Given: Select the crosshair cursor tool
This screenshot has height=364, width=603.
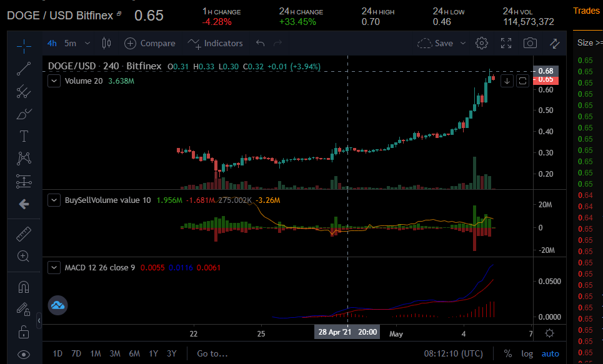Looking at the screenshot, I should tap(24, 46).
